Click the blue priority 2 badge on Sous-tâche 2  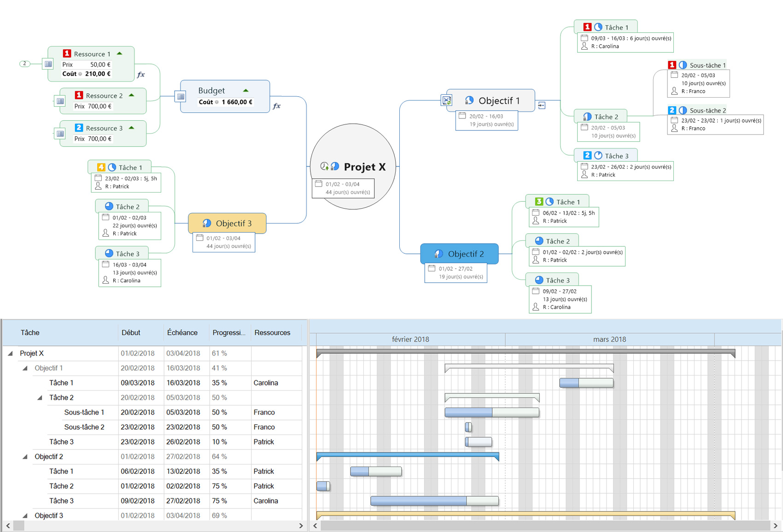pyautogui.click(x=672, y=111)
